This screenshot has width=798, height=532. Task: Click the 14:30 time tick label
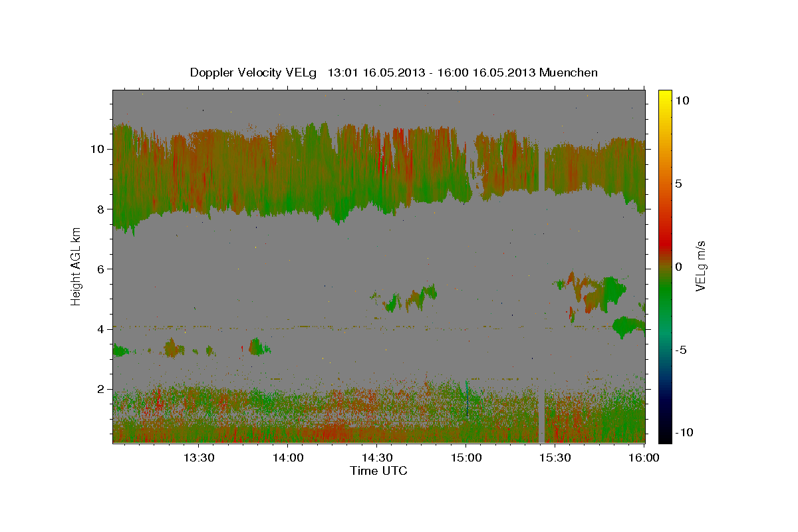click(376, 458)
